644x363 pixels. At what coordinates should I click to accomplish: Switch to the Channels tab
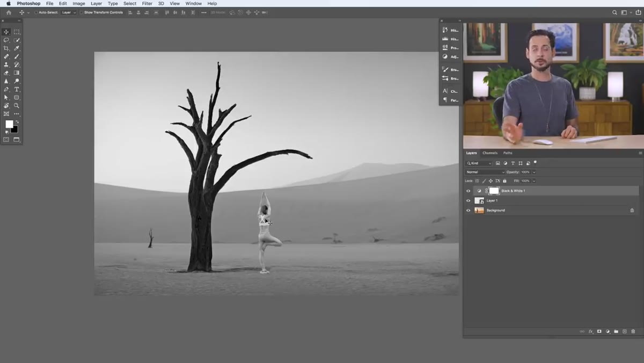[490, 153]
